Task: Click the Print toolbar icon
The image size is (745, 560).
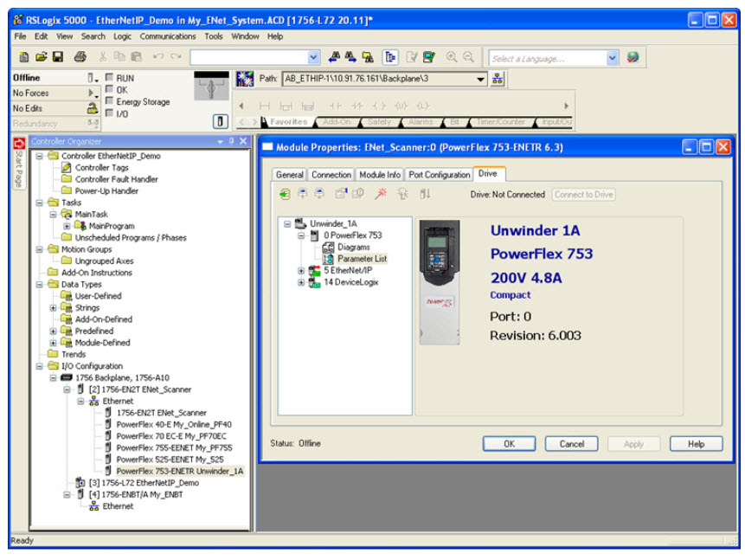Action: 80,57
